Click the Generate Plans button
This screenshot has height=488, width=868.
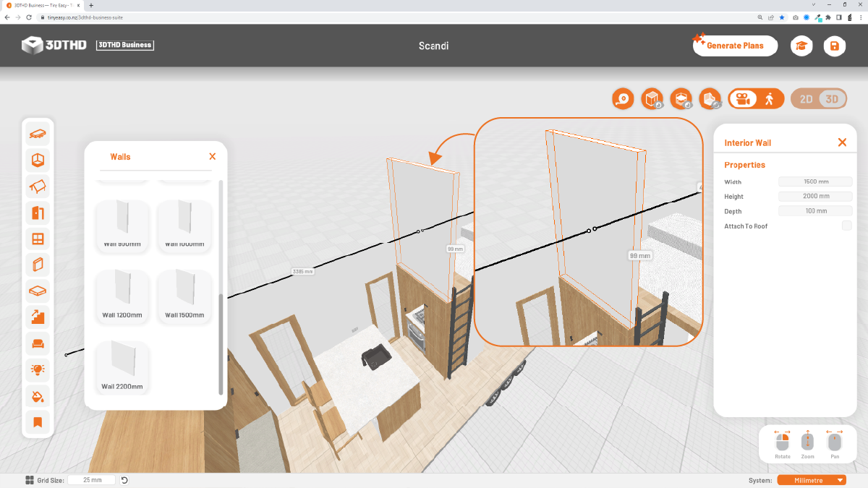735,46
